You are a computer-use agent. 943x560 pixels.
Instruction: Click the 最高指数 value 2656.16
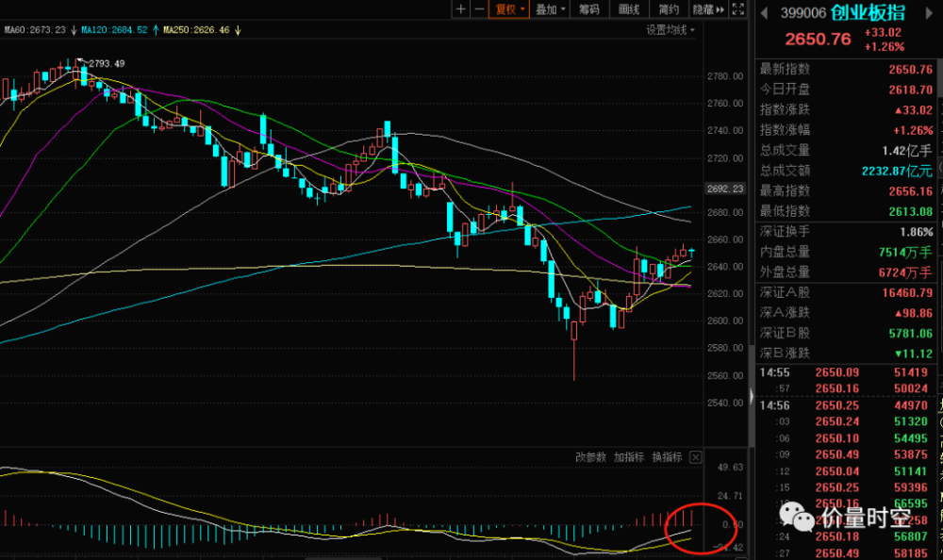[911, 191]
